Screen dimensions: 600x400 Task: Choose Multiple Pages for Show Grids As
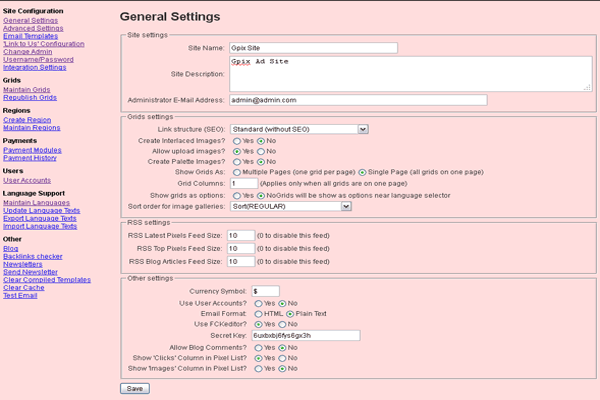click(x=236, y=172)
